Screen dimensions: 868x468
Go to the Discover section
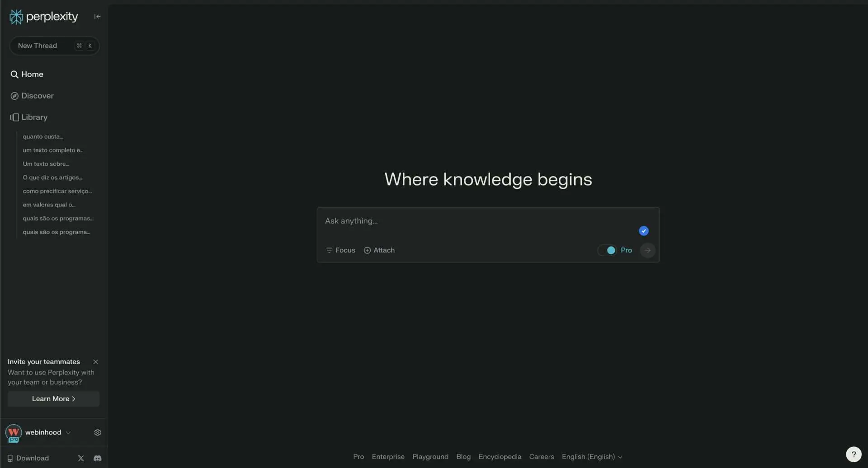[37, 96]
